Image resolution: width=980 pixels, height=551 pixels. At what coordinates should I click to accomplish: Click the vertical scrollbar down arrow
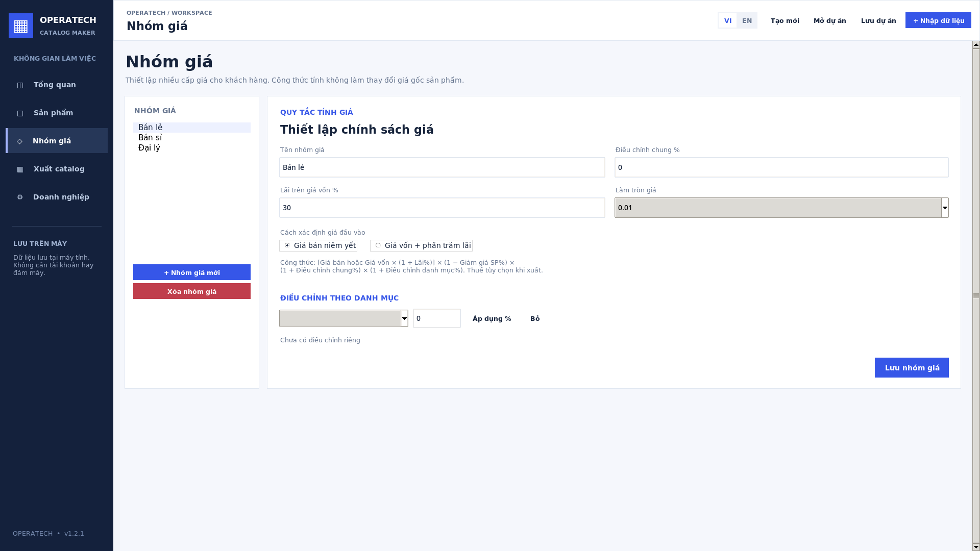point(976,547)
